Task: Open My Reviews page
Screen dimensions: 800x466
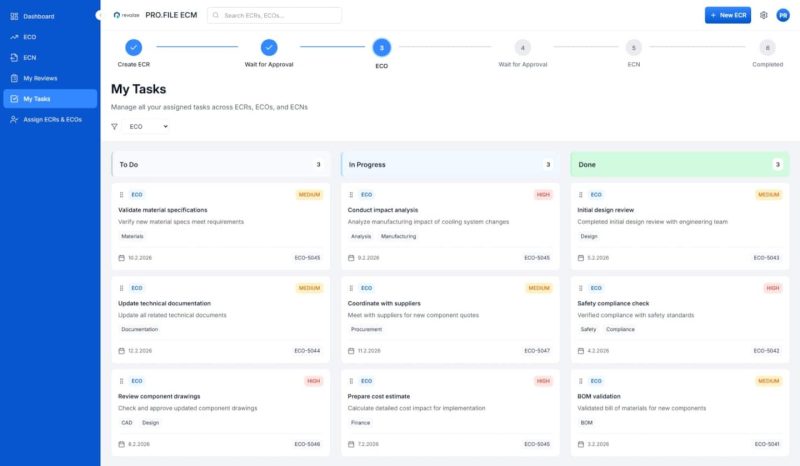Action: (50, 78)
